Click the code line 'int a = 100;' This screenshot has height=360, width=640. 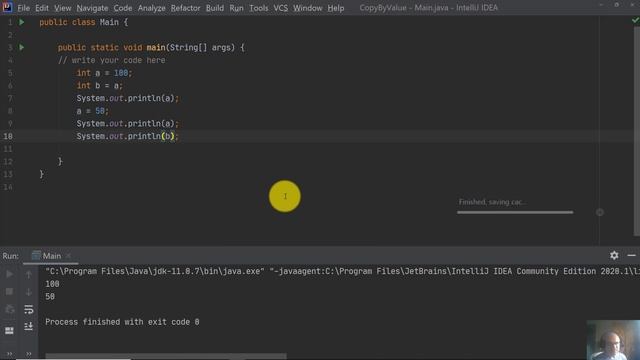point(104,73)
